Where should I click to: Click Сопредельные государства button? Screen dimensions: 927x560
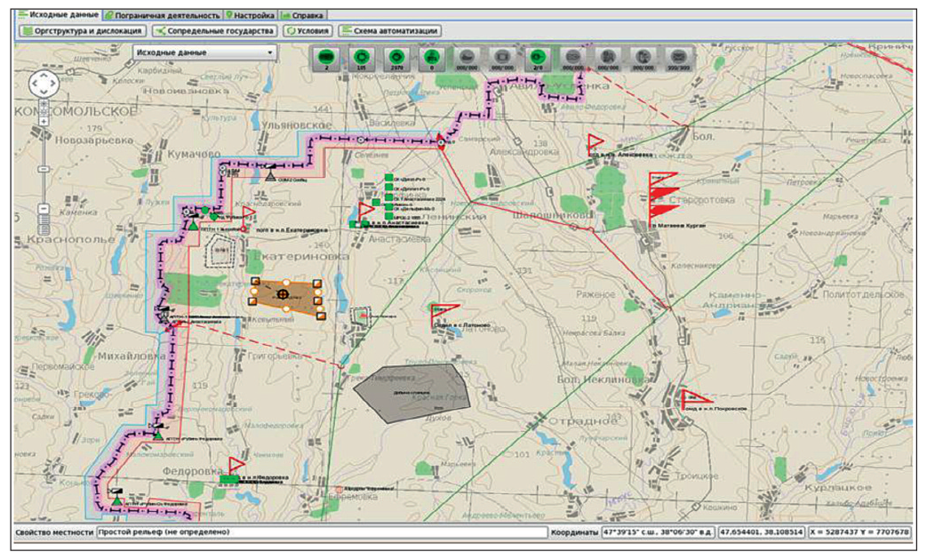click(x=214, y=31)
